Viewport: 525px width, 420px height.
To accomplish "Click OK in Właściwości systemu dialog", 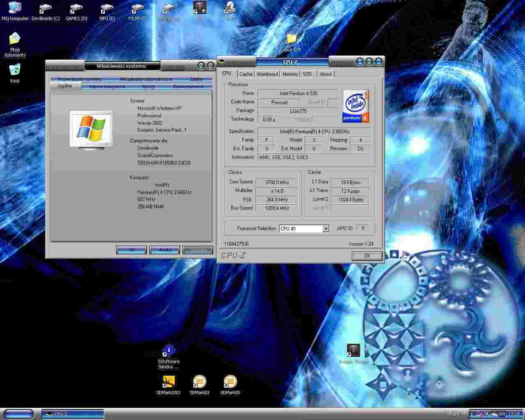I will click(x=131, y=250).
